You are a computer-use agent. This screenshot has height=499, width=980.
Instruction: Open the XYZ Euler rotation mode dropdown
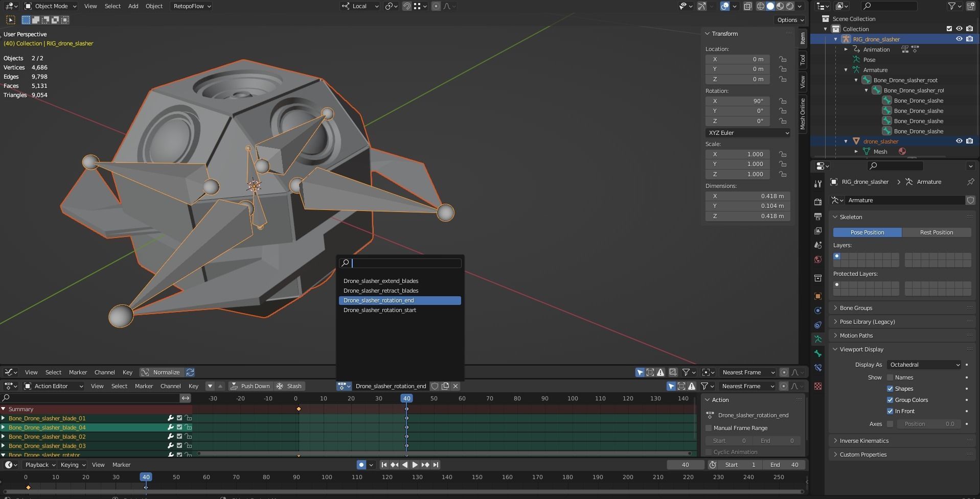tap(748, 133)
